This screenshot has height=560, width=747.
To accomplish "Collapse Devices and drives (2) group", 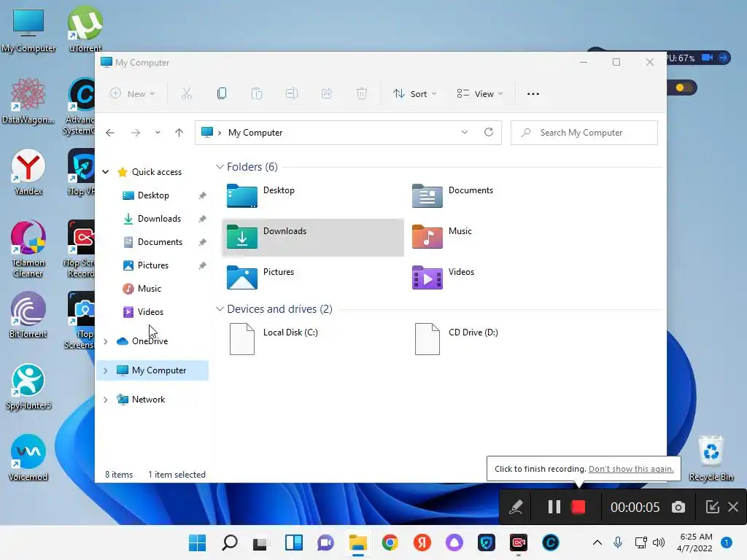I will point(220,309).
